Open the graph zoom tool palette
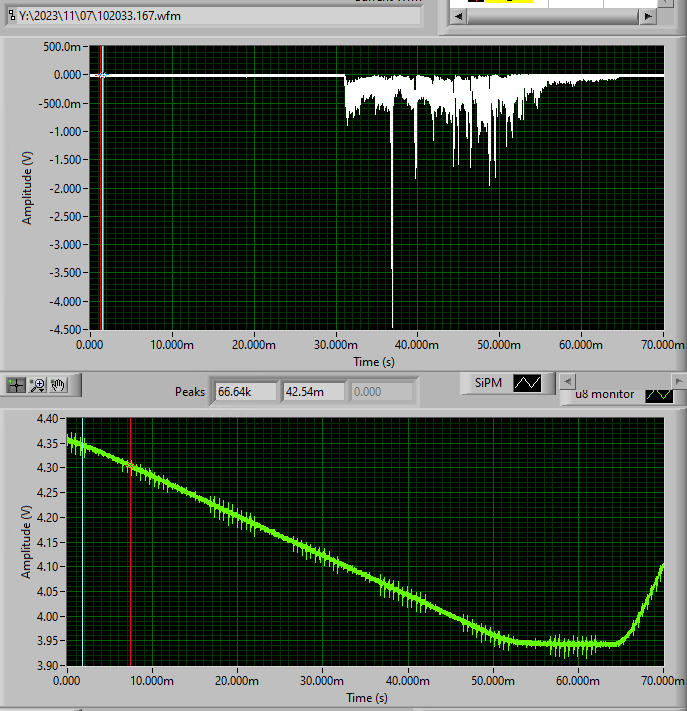Screen dimensions: 687x711 pos(37,385)
